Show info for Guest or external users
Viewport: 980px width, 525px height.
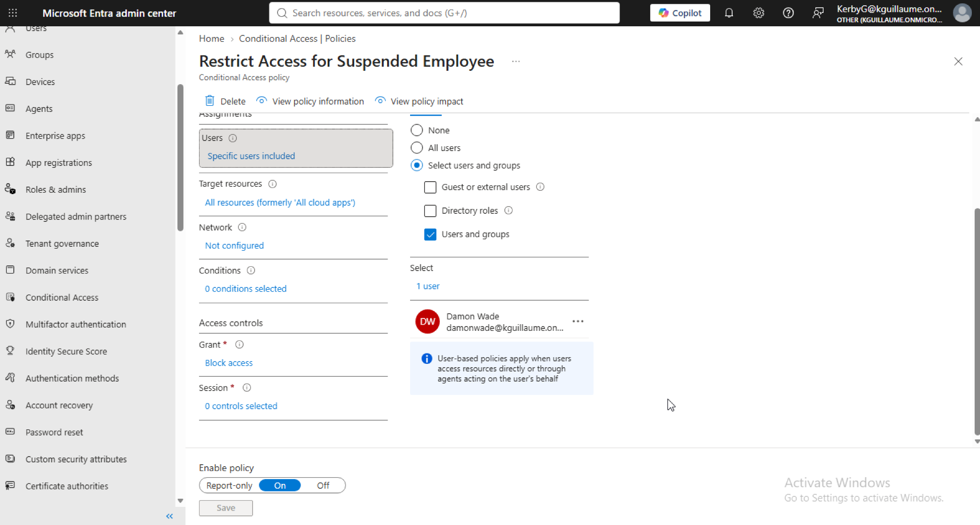tap(540, 187)
